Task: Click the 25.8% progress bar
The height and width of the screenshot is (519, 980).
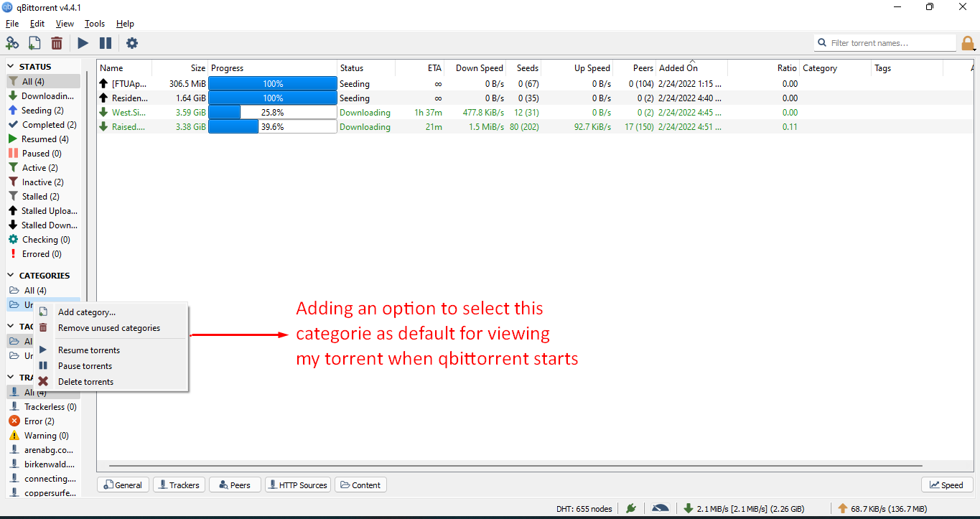Action: coord(273,113)
